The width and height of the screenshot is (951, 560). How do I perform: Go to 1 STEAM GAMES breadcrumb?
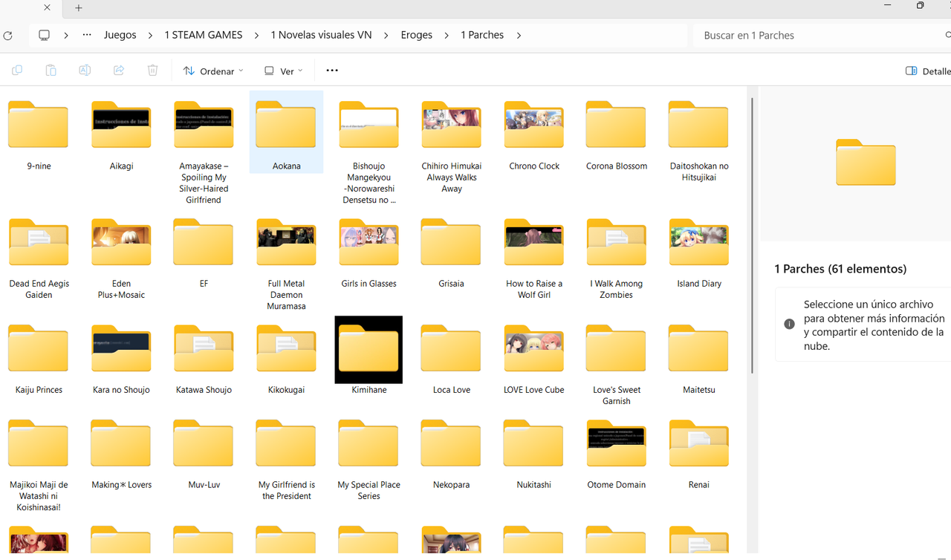[x=204, y=35]
